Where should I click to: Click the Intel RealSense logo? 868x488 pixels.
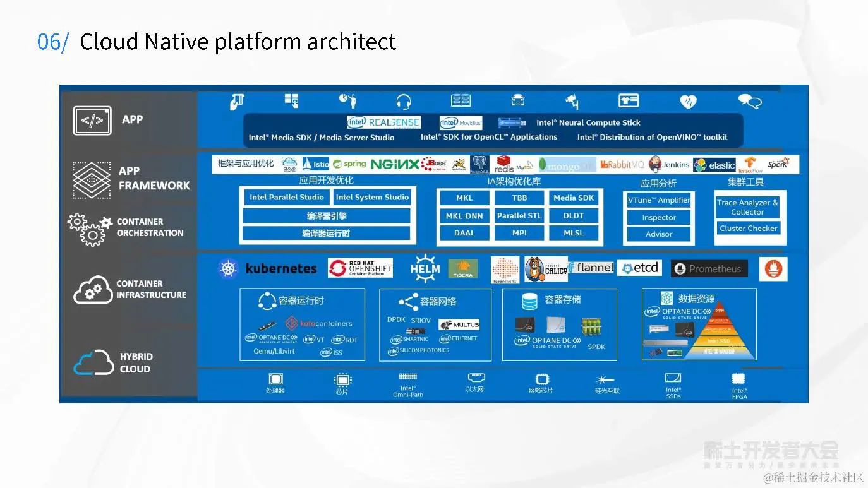383,122
